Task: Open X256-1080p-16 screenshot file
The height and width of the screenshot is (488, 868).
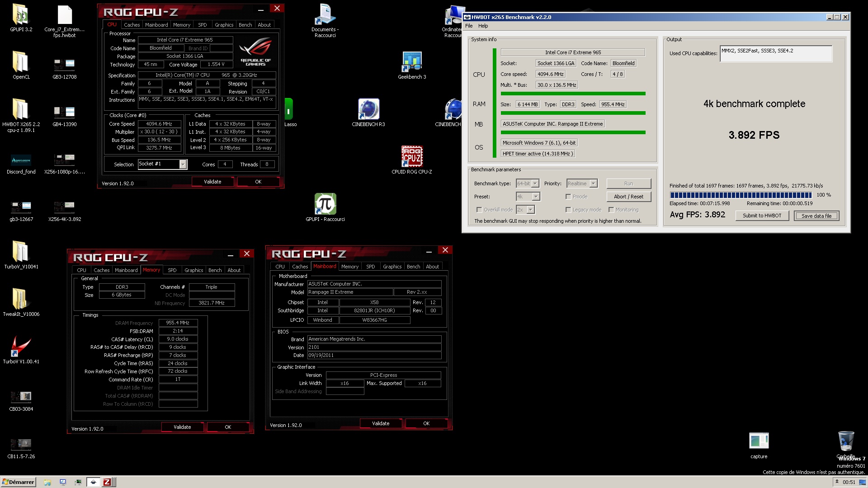Action: (x=65, y=163)
